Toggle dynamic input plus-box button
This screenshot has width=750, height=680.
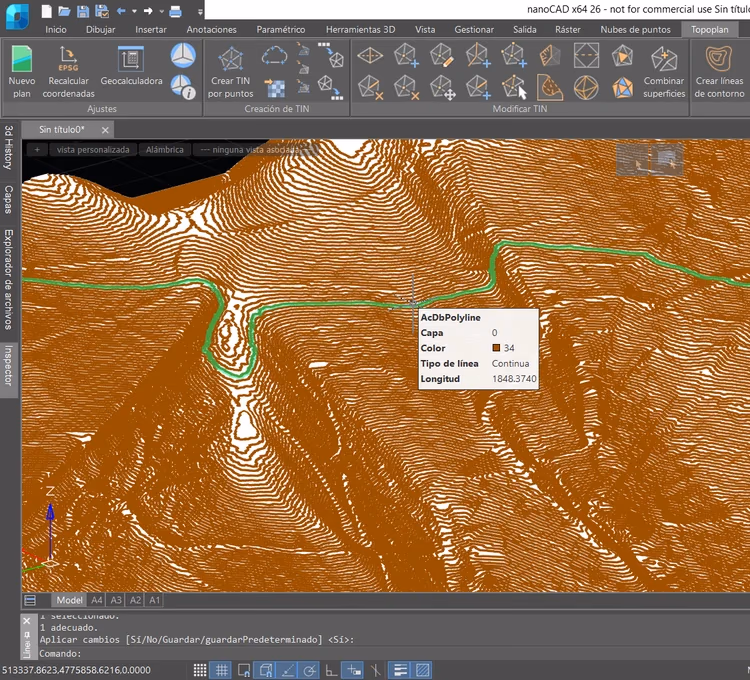354,670
